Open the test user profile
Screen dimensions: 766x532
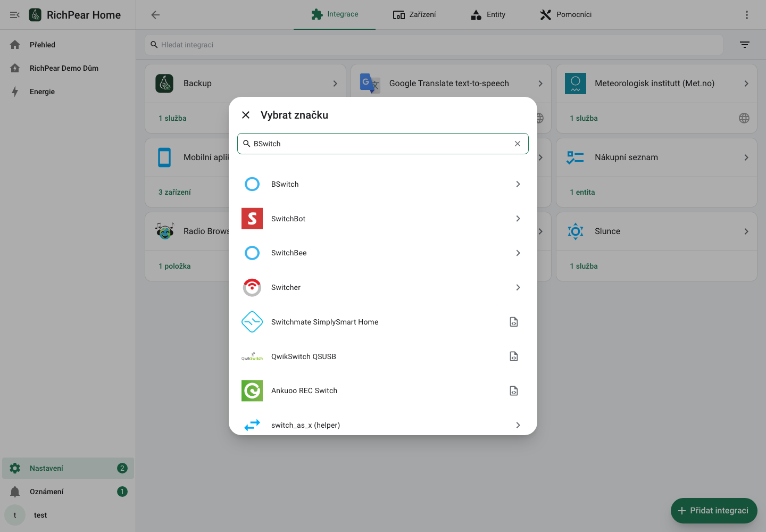(x=68, y=515)
